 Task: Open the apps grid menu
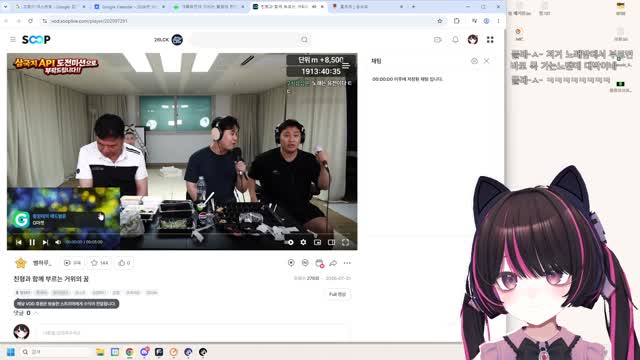(490, 40)
